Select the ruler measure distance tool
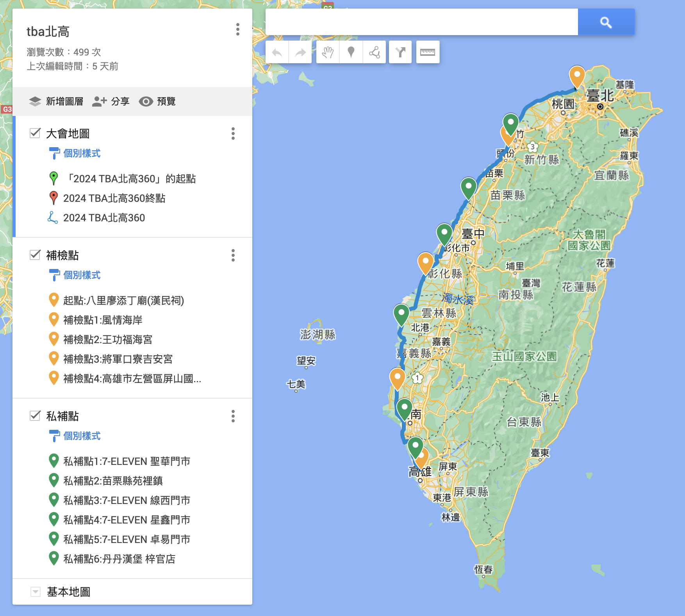This screenshot has width=685, height=616. pyautogui.click(x=428, y=52)
